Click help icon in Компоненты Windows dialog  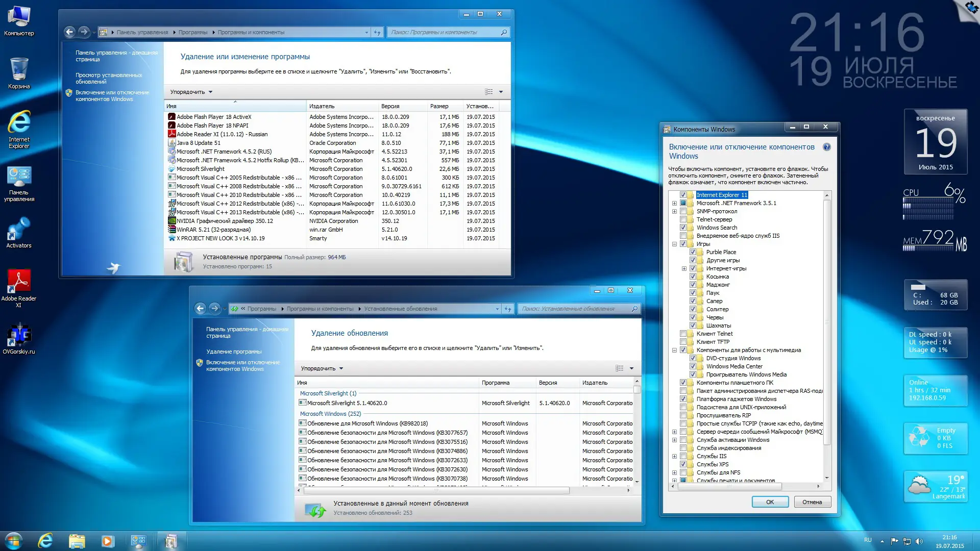point(826,147)
